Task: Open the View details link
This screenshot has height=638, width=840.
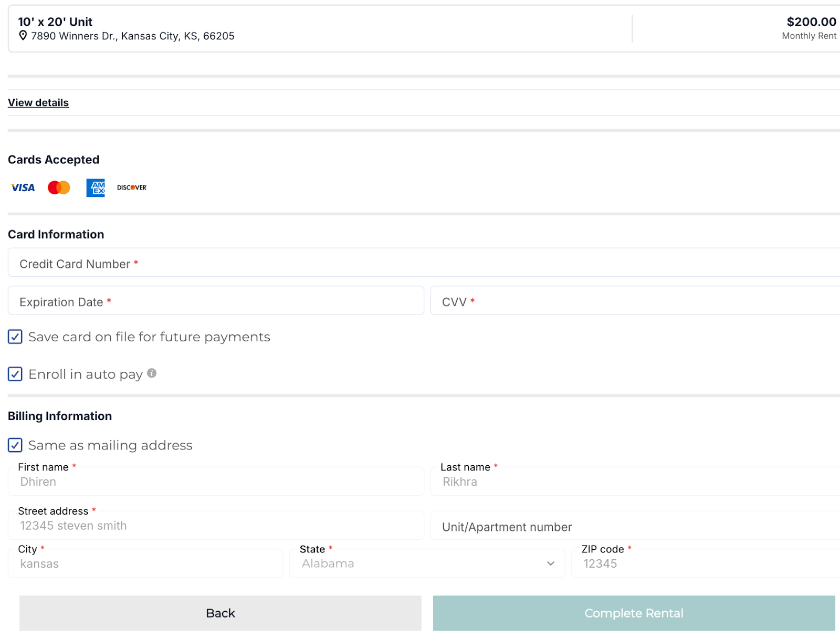Action: [x=38, y=103]
